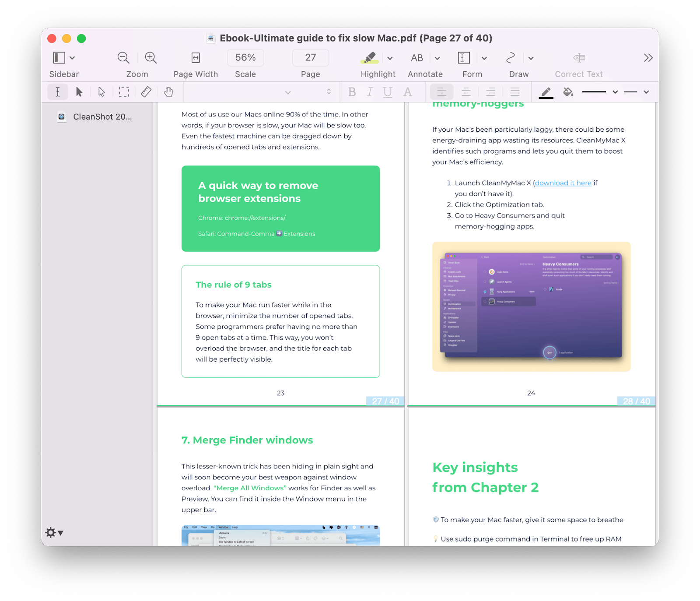Image resolution: width=700 pixels, height=601 pixels.
Task: Show more toolbar items via double chevron
Action: pos(648,58)
